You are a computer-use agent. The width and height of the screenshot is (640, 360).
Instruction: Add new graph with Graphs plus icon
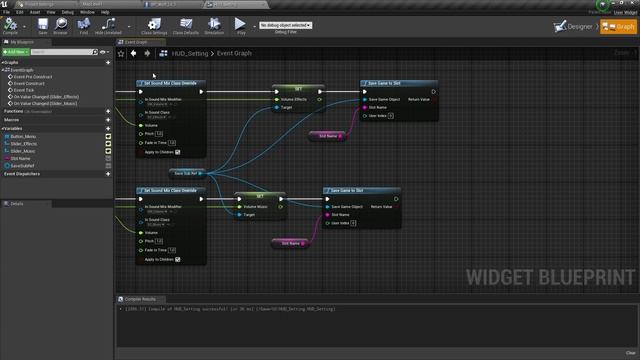[x=108, y=62]
